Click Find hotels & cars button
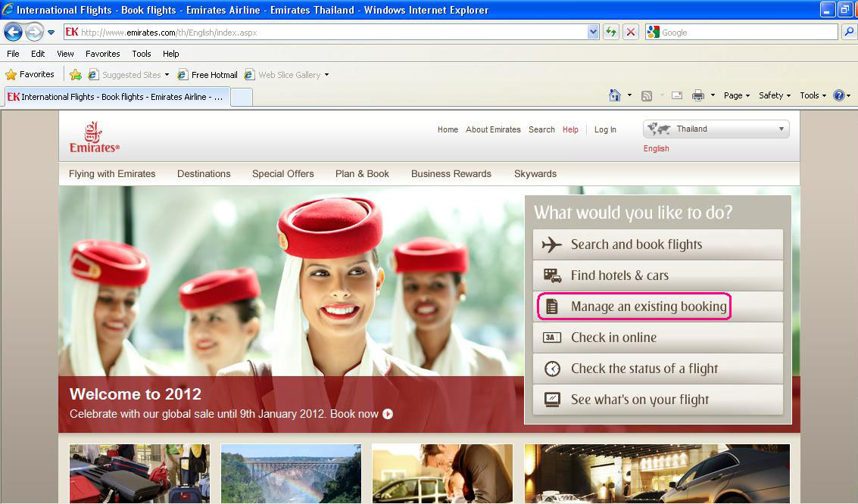 [658, 275]
